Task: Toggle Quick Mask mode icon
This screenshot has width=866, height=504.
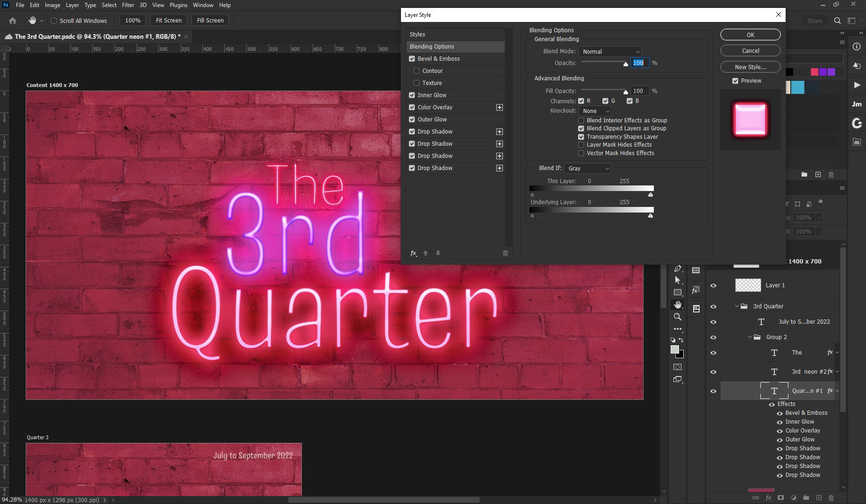Action: click(678, 367)
